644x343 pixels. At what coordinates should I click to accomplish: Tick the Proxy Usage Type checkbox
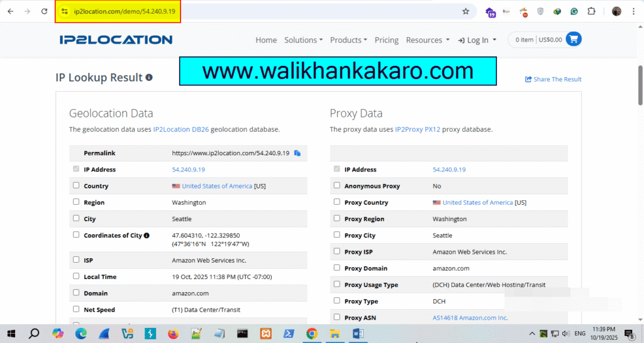[x=337, y=284]
